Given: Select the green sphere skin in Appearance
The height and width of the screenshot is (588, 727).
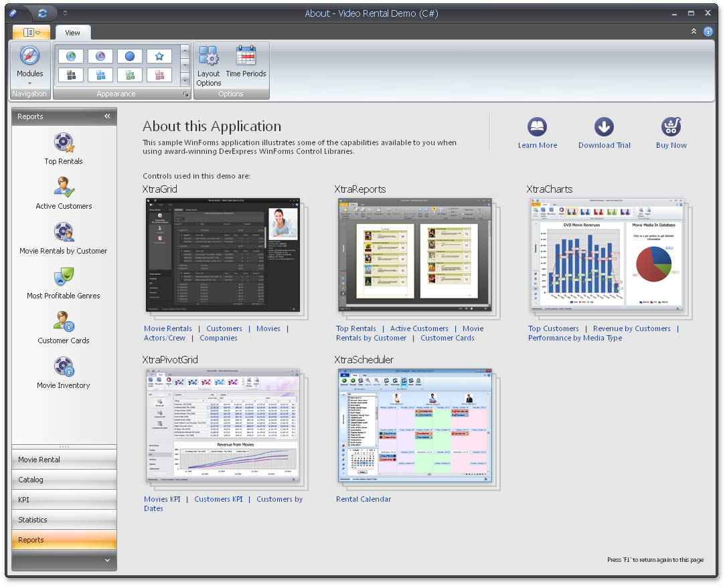Looking at the screenshot, I should [x=71, y=56].
